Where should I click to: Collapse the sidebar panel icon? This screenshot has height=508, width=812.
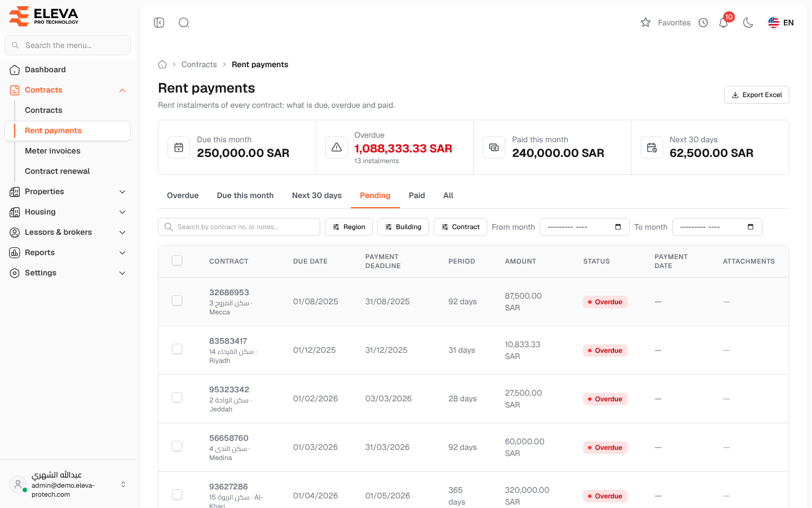click(159, 23)
